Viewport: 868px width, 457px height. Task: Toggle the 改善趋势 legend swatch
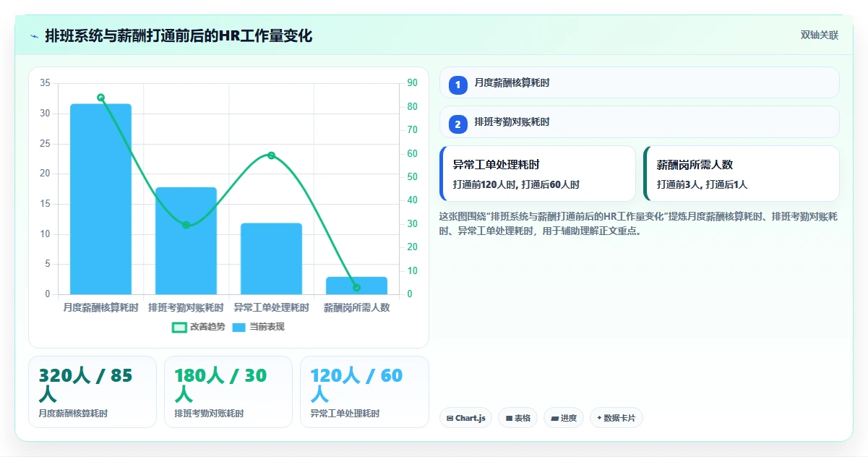[179, 328]
